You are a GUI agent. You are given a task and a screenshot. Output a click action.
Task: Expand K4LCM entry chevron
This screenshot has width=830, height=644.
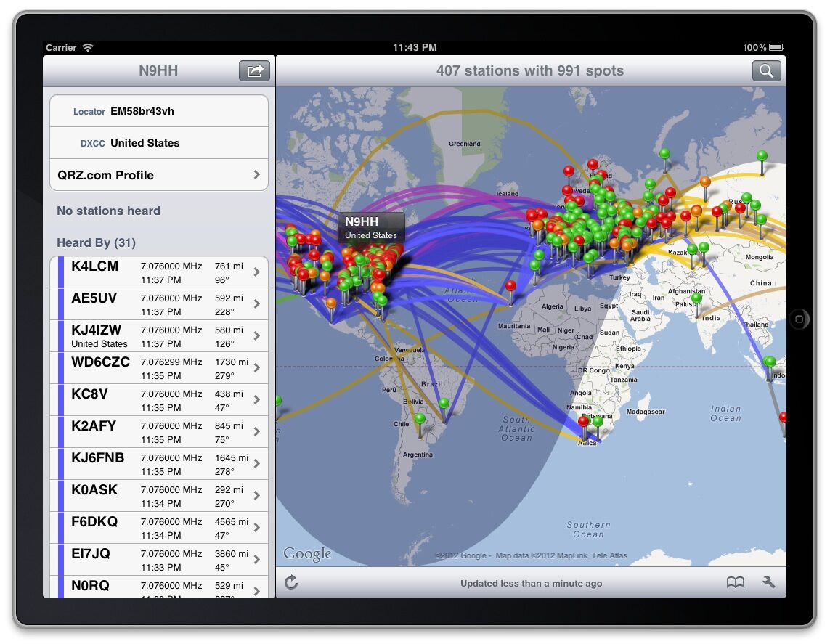[256, 272]
